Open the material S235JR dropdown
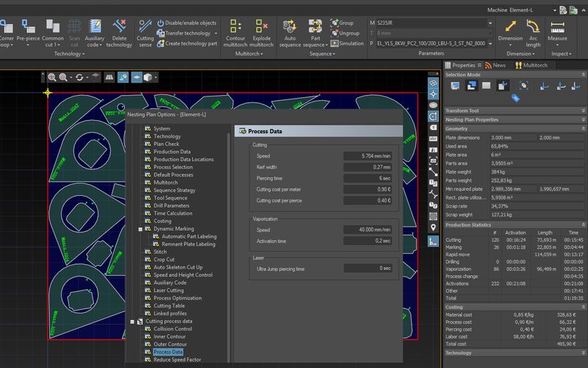Image resolution: width=588 pixels, height=368 pixels. (490, 23)
